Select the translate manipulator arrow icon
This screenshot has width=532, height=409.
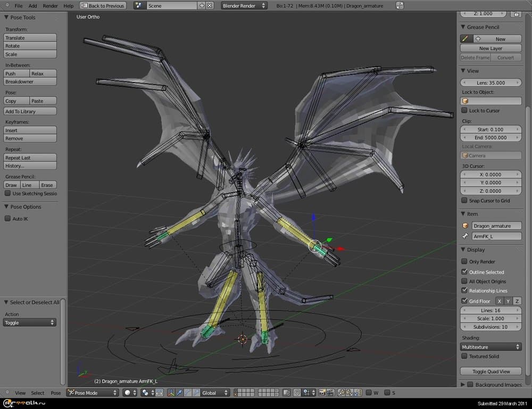(180, 393)
